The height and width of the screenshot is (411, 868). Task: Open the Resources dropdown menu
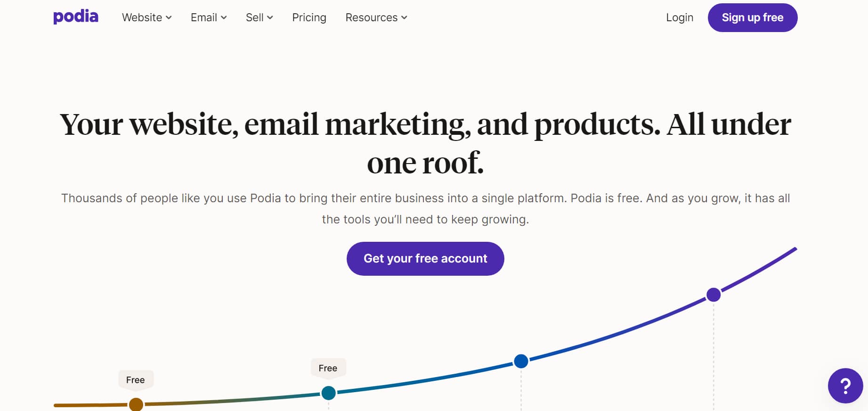pos(376,17)
